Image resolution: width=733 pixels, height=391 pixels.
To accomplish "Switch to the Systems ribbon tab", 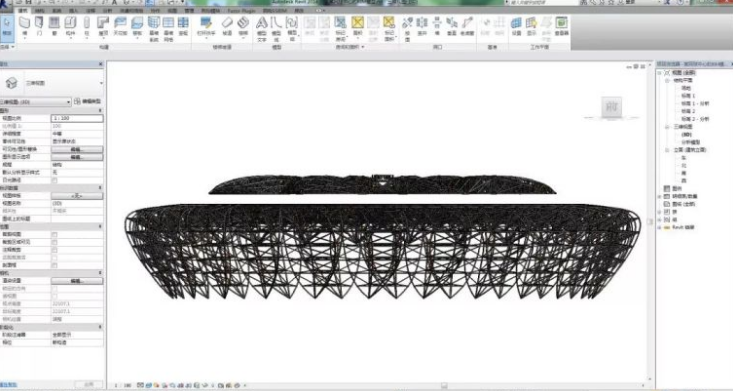I will tap(57, 10).
